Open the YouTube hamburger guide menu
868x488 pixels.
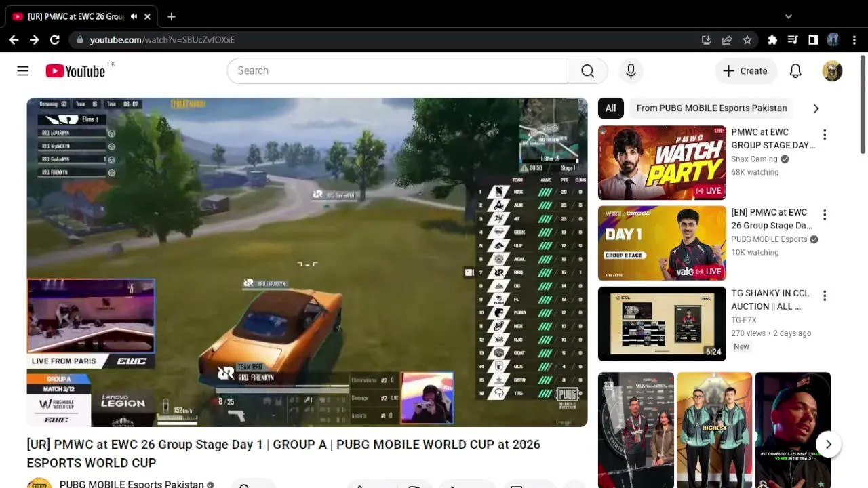tap(23, 71)
